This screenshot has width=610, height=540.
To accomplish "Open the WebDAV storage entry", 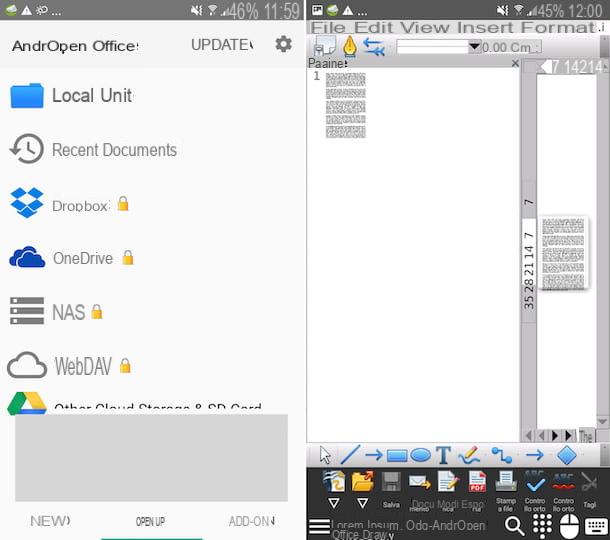I will [69, 366].
